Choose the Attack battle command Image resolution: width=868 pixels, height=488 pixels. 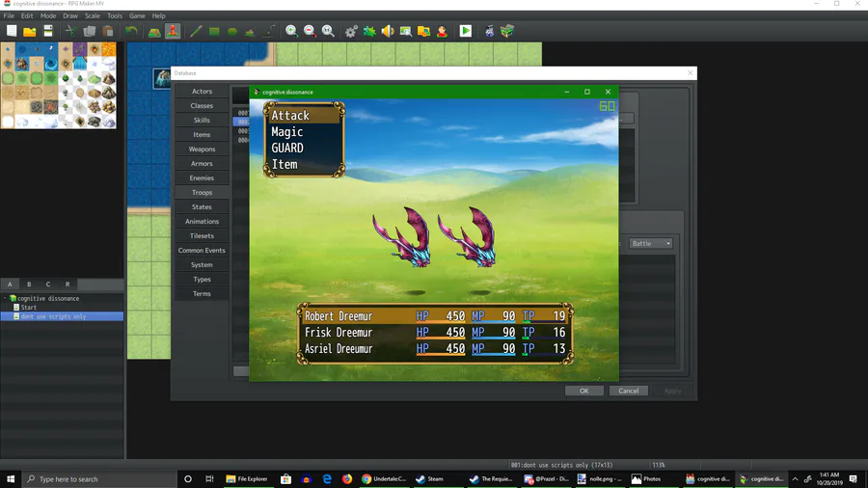tap(304, 115)
